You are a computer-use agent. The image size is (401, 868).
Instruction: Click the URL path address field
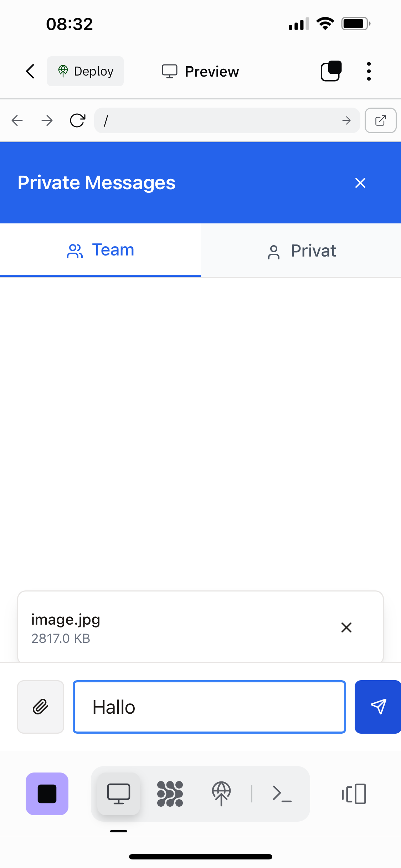221,120
